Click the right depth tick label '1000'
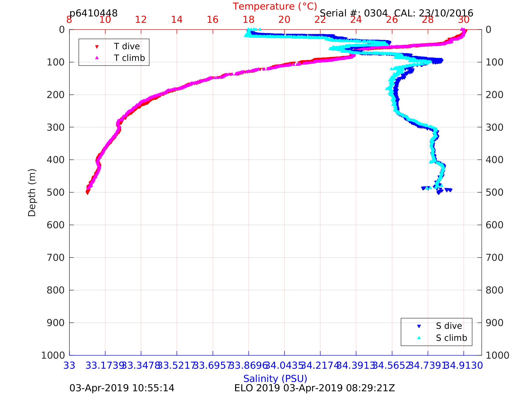The height and width of the screenshot is (399, 532). coord(497,355)
